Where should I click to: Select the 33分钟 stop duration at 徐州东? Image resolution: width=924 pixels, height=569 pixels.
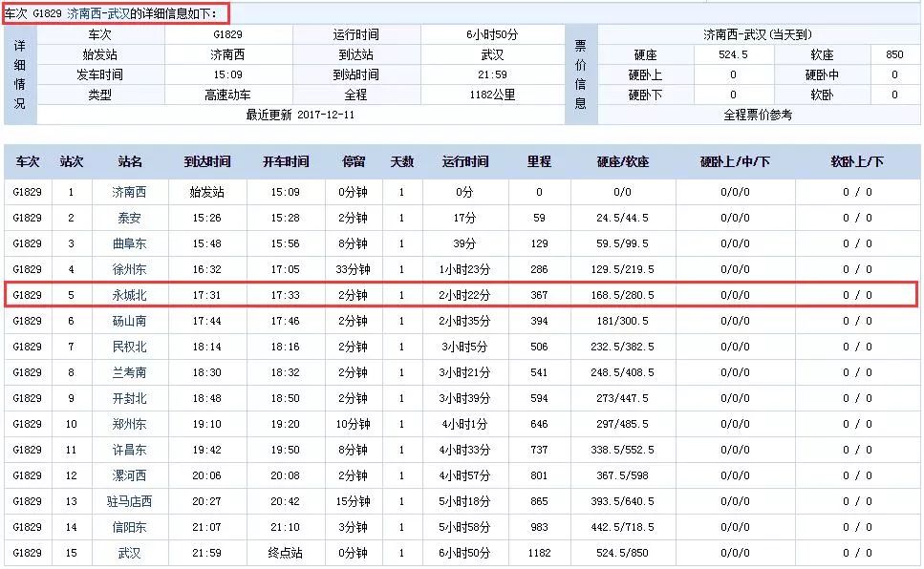click(353, 270)
